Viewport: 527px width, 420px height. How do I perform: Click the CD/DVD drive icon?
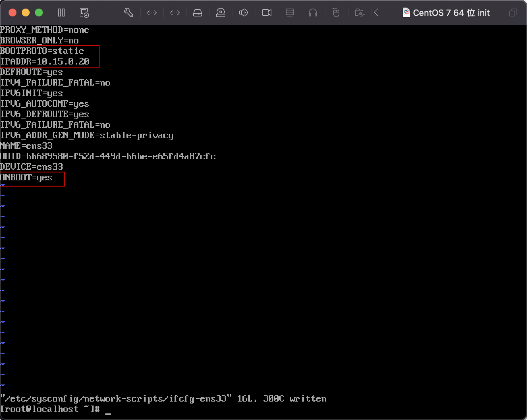click(221, 13)
